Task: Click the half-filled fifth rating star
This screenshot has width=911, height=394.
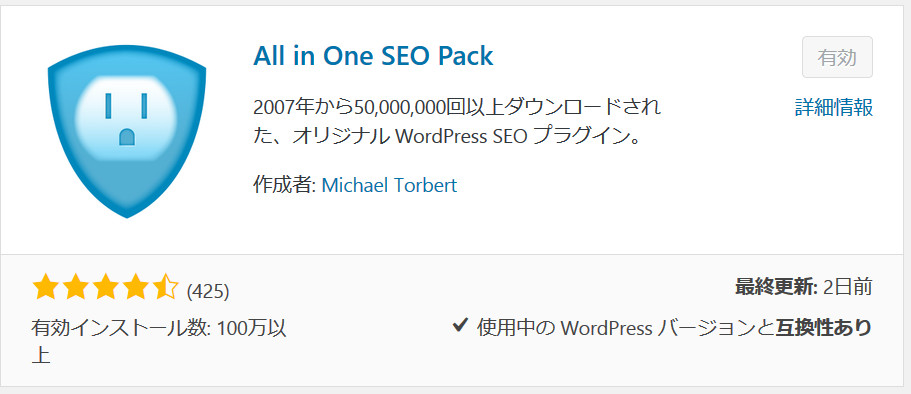Action: [x=164, y=288]
